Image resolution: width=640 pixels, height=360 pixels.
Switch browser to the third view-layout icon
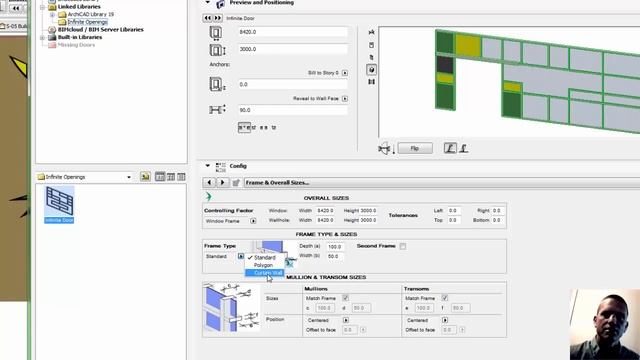click(181, 176)
